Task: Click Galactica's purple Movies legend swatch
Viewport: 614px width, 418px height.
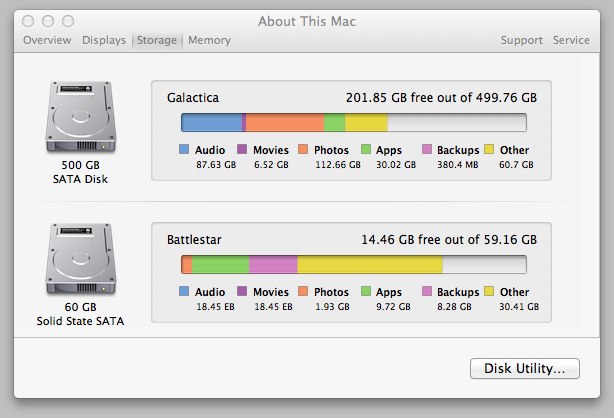Action: pyautogui.click(x=242, y=149)
